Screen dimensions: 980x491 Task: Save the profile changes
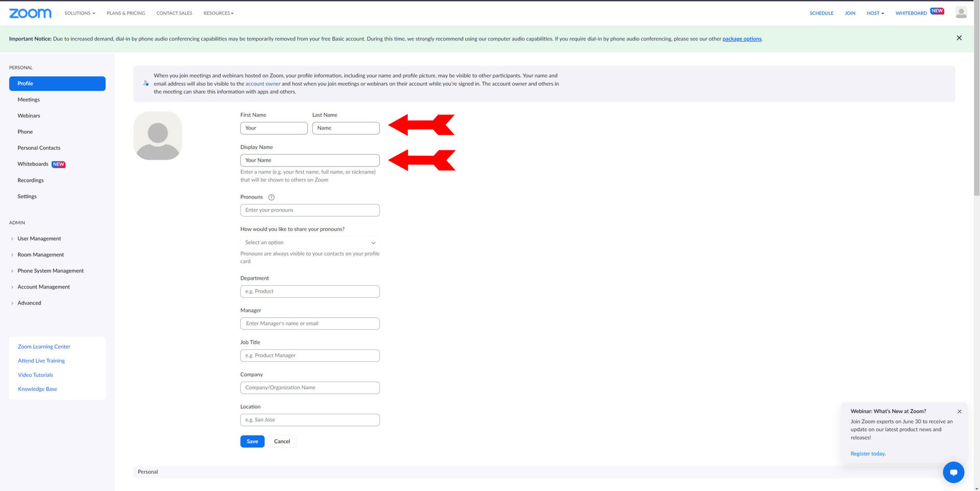(x=252, y=441)
